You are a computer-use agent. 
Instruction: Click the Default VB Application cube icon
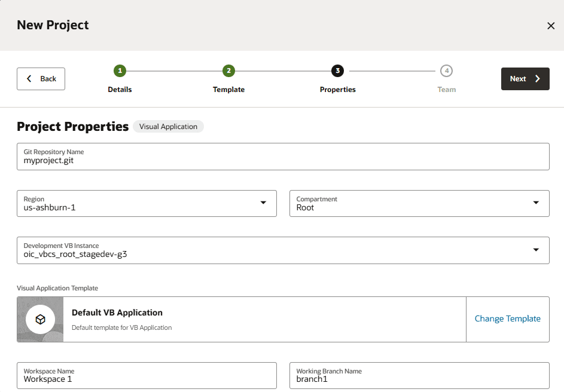[x=40, y=319]
